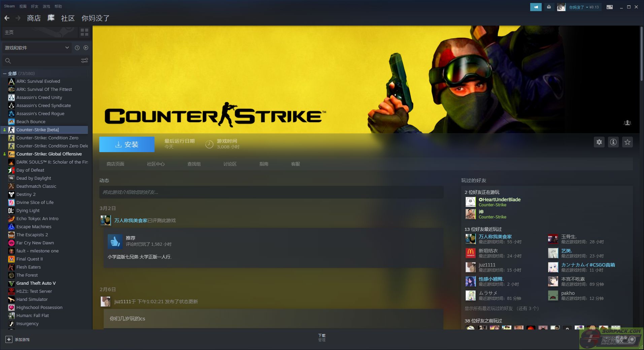Image resolution: width=644 pixels, height=350 pixels.
Task: Open the 客服 support link
Action: pos(296,164)
